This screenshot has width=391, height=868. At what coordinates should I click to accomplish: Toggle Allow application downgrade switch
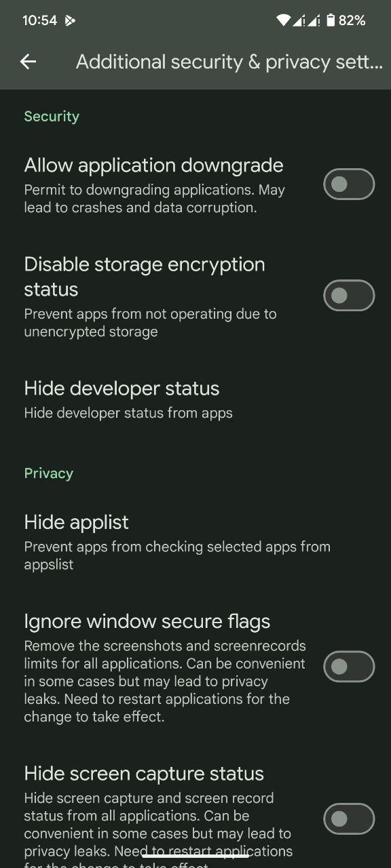pyautogui.click(x=349, y=184)
